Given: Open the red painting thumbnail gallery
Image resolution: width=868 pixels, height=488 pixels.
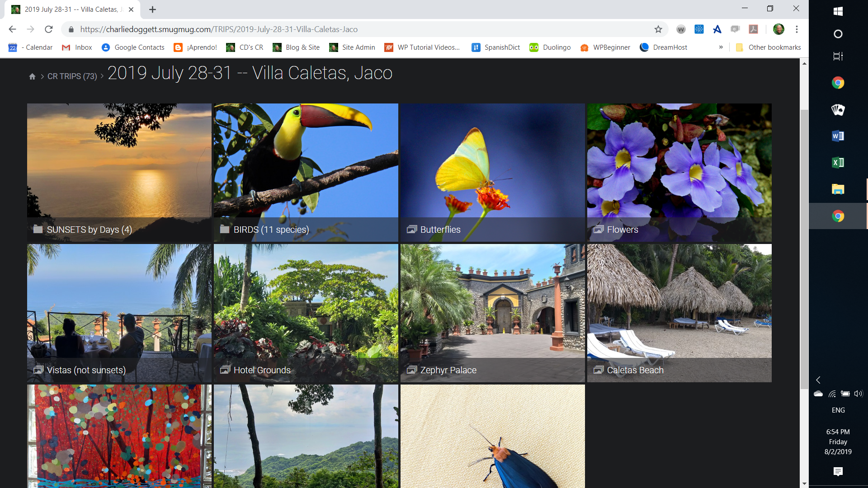Looking at the screenshot, I should click(x=119, y=436).
